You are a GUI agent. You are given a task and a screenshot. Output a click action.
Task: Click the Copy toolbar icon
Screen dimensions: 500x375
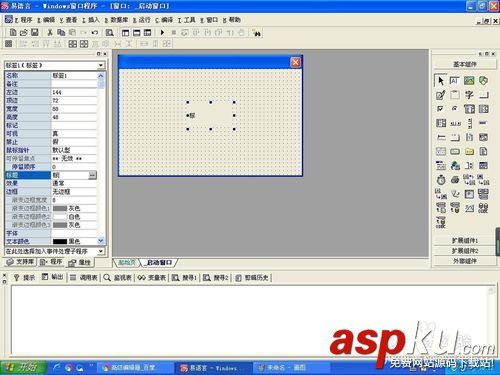[61, 32]
